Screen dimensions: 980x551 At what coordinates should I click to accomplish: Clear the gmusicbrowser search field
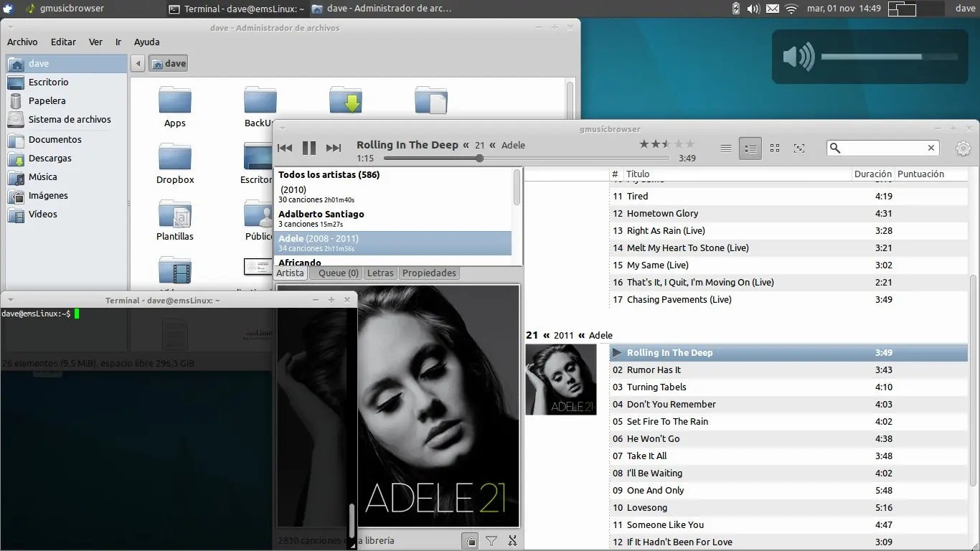[x=931, y=148]
